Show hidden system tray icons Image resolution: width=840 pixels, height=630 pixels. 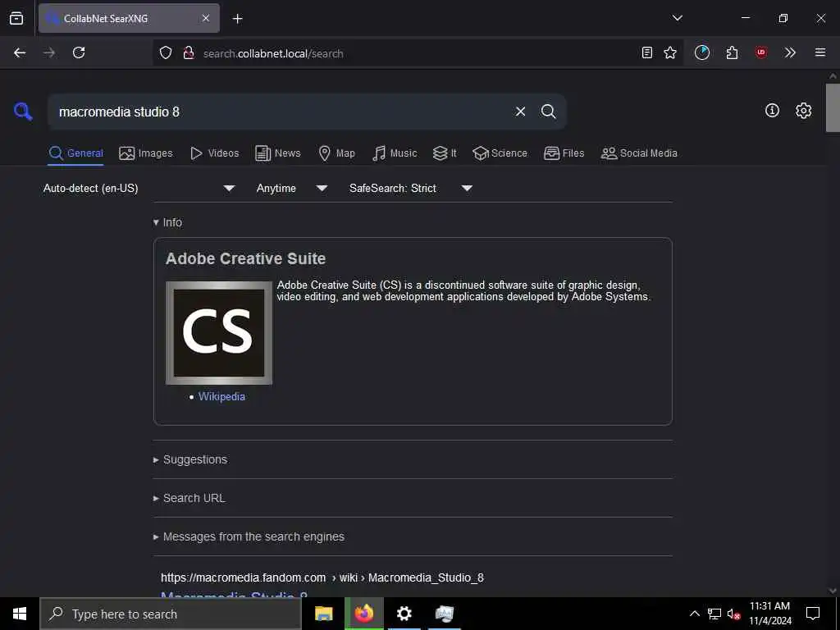click(694, 614)
